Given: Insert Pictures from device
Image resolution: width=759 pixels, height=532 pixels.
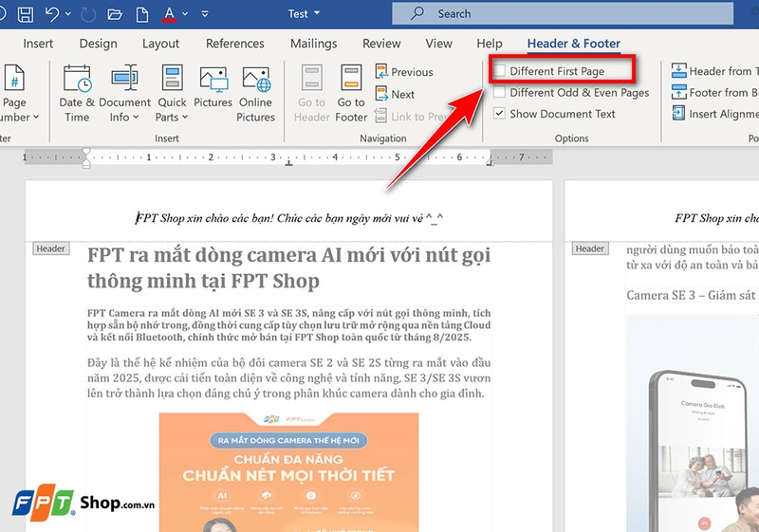Looking at the screenshot, I should pos(213,87).
